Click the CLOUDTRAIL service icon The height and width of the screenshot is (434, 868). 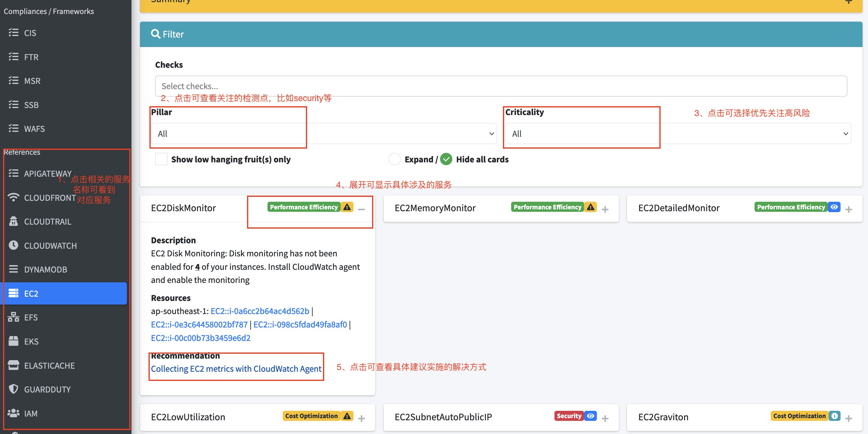[x=13, y=221]
